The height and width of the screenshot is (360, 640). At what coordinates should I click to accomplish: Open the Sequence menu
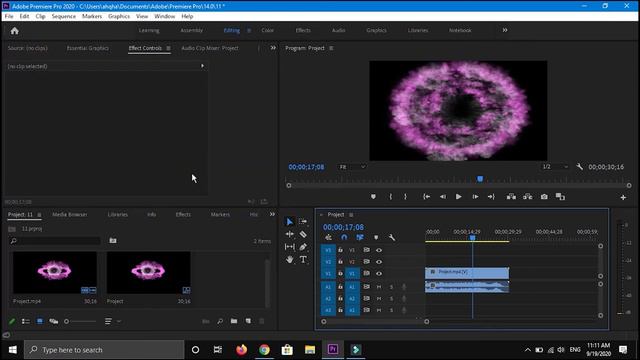(x=64, y=16)
